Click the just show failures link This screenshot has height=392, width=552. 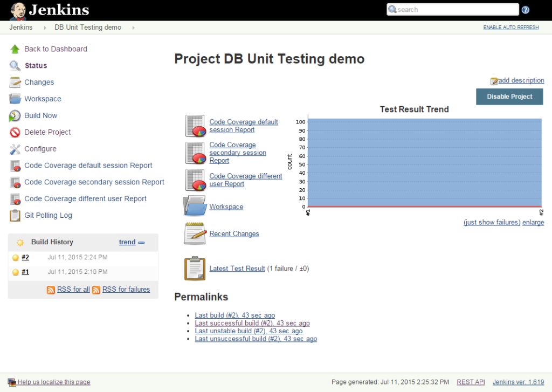(x=492, y=222)
